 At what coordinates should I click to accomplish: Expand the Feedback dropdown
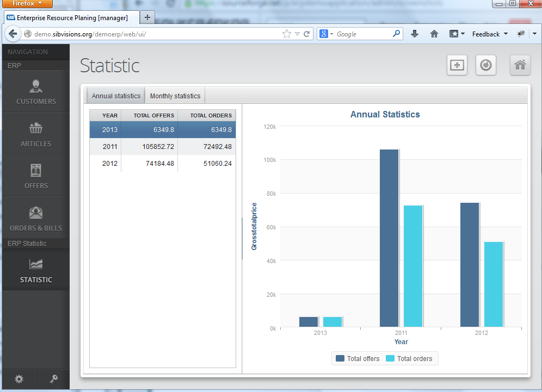click(x=489, y=34)
